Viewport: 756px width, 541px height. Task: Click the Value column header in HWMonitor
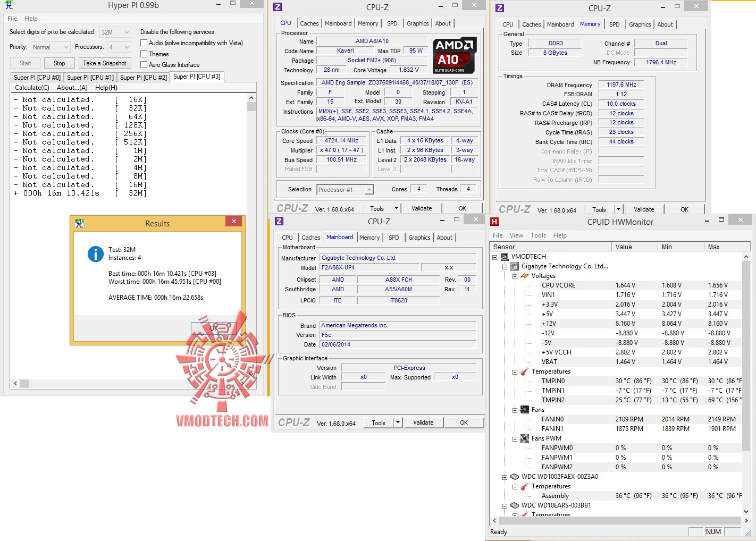635,247
